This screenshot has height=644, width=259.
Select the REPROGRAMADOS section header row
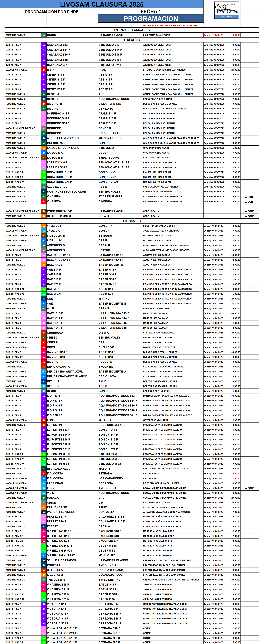click(x=132, y=30)
